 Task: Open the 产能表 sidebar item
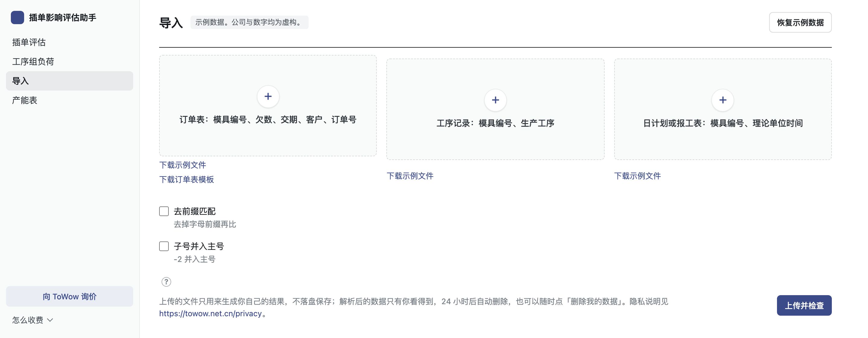point(69,100)
